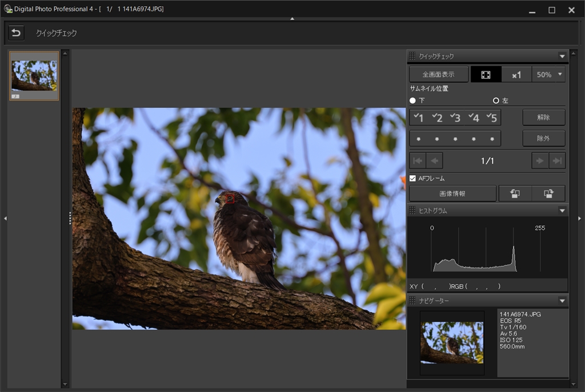Screen dimensions: 585x392
Task: Collapse the クイックチェック panel
Action: tap(562, 56)
